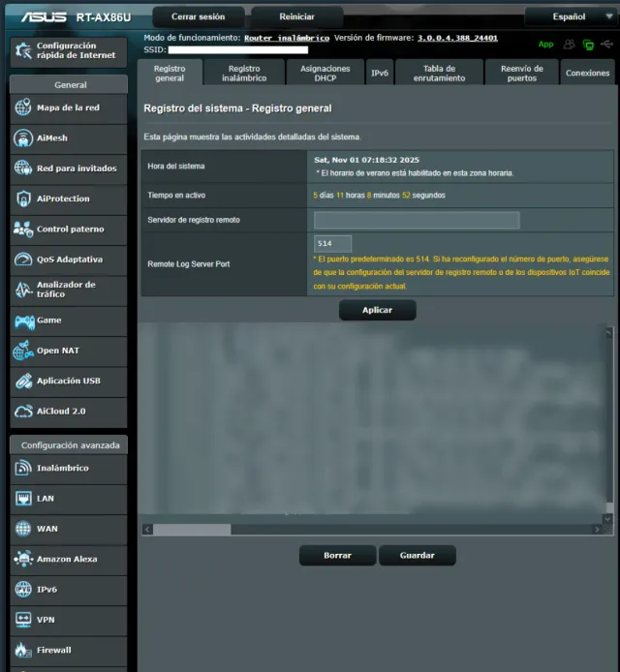Click the Inalámbrico wireless icon
Viewport: 620px width, 672px height.
tap(23, 468)
